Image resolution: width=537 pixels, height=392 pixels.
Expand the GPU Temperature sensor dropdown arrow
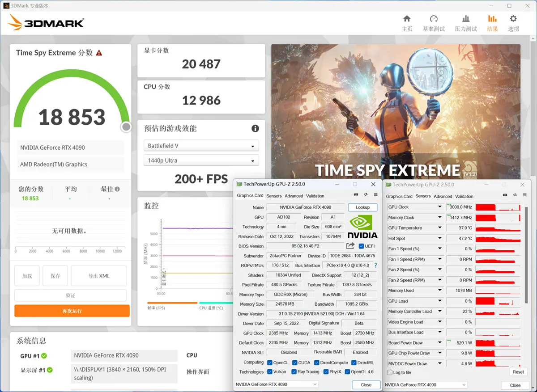(x=439, y=228)
